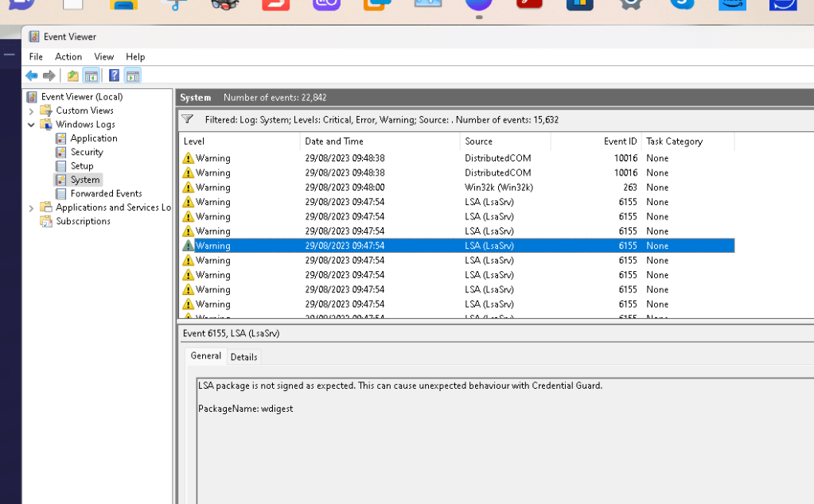The width and height of the screenshot is (814, 504).
Task: Click the Up one level folder icon
Action: (x=72, y=76)
